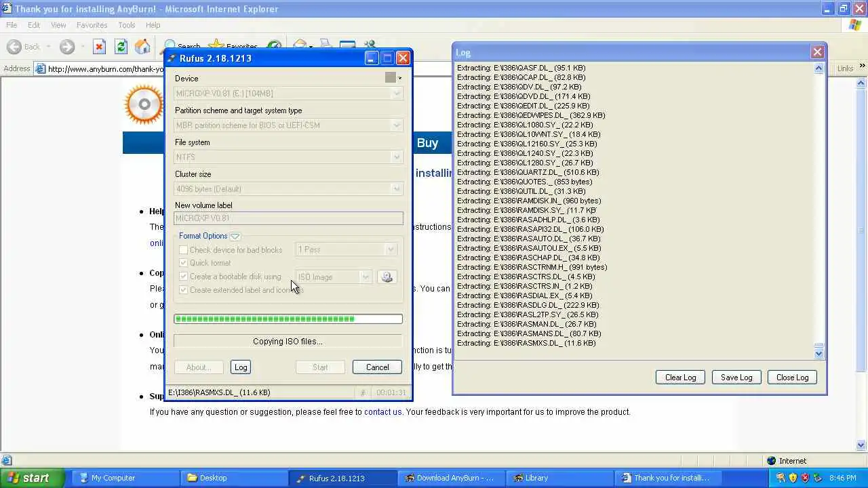Toggle 'Create a bootable disk using' checkbox
The image size is (868, 488).
coord(183,277)
